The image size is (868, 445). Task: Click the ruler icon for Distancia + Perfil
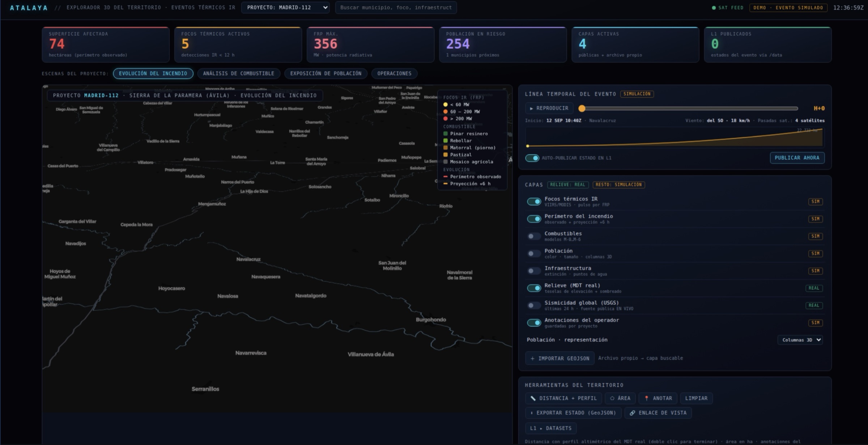[533, 398]
